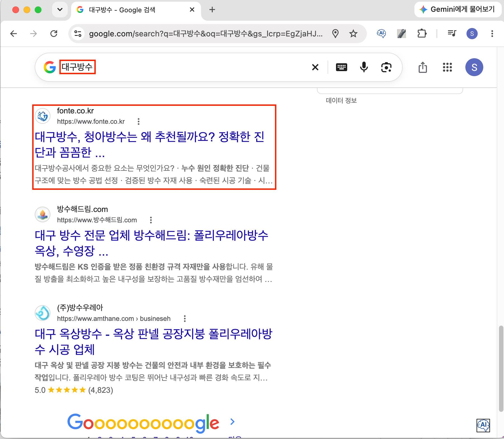504x439 pixels.
Task: Click Gemini에게 물어보기 button
Action: [458, 10]
